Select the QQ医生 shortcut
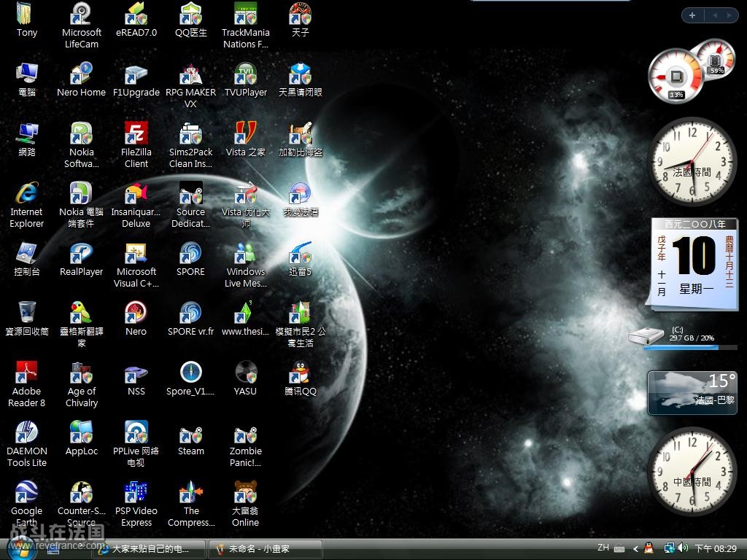The height and width of the screenshot is (560, 747). coord(190,13)
